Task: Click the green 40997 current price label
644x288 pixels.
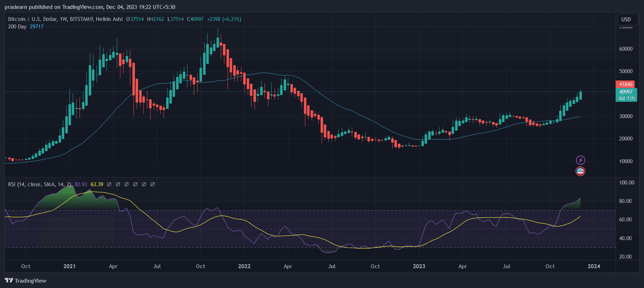Action: 626,92
